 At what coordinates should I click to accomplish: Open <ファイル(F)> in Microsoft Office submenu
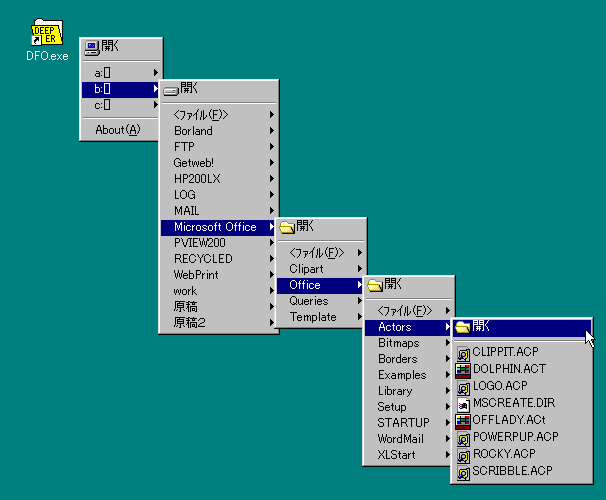pyautogui.click(x=321, y=253)
